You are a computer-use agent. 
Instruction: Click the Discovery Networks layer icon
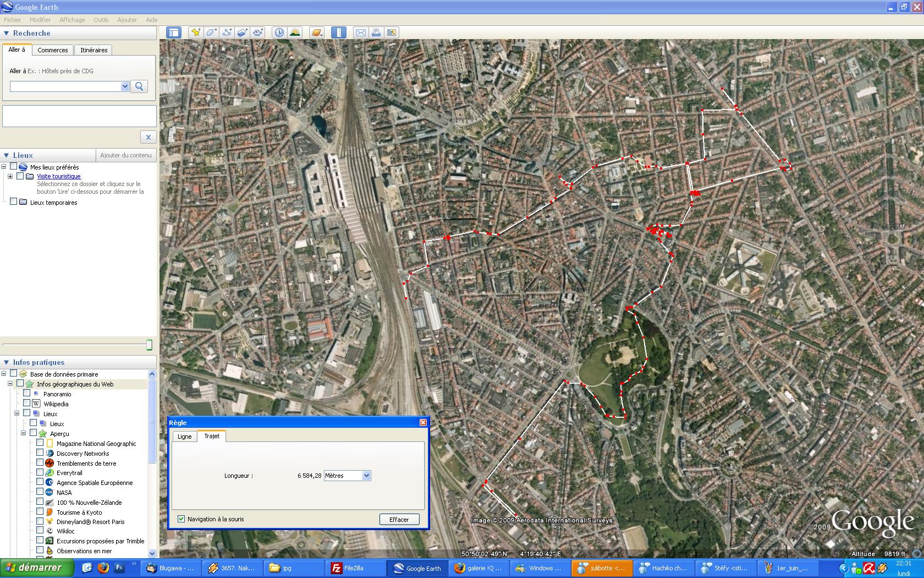tap(49, 453)
